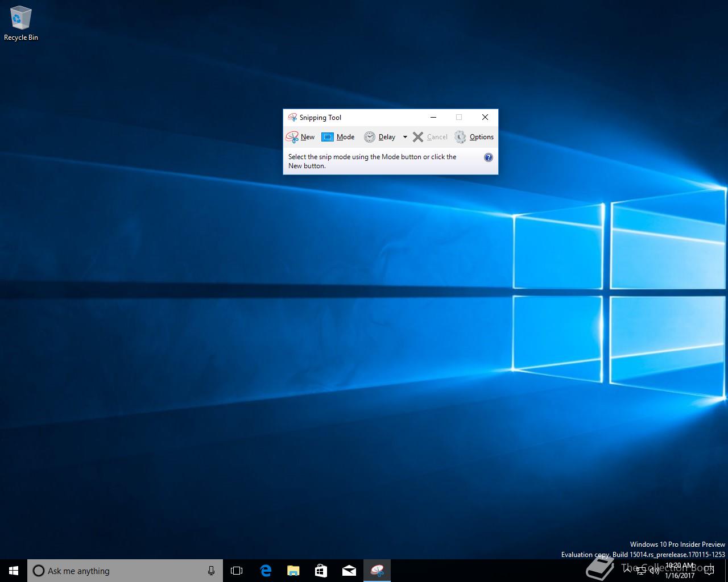Expand the Delay dropdown arrow
728x582 pixels.
tap(405, 137)
